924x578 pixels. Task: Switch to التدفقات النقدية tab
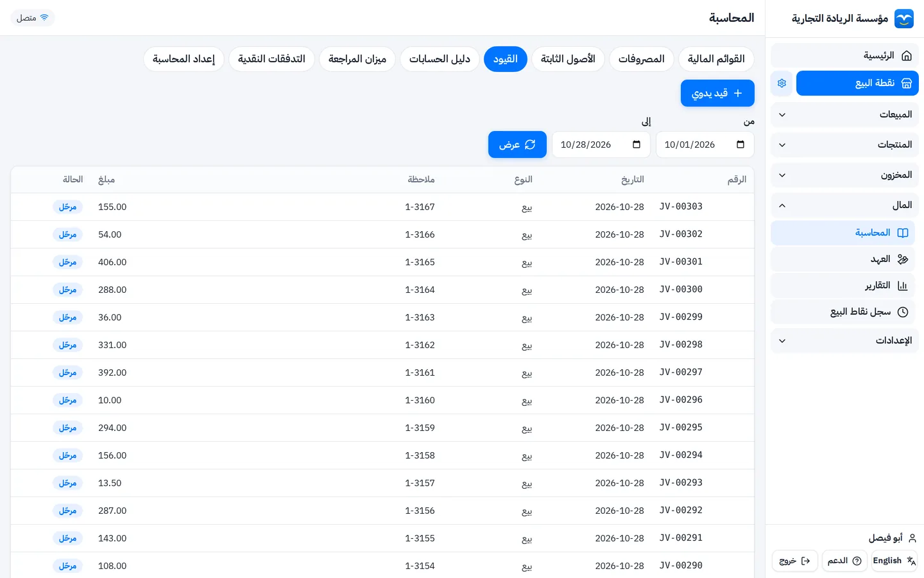[271, 59]
